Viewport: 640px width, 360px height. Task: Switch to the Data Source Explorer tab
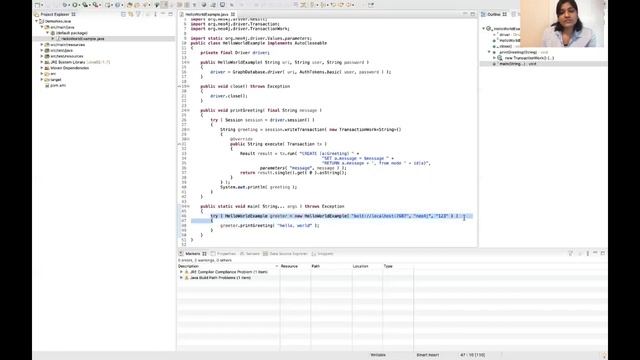pyautogui.click(x=285, y=253)
